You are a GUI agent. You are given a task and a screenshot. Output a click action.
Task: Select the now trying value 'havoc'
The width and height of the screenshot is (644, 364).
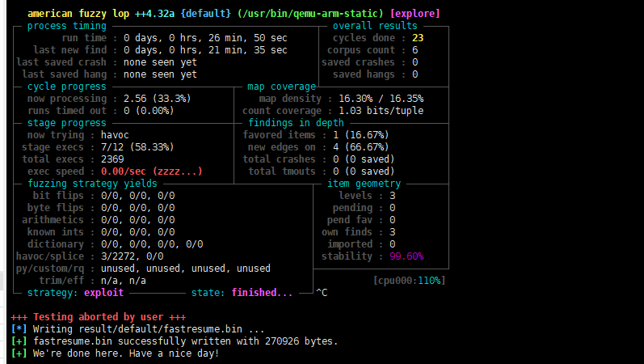pos(115,135)
